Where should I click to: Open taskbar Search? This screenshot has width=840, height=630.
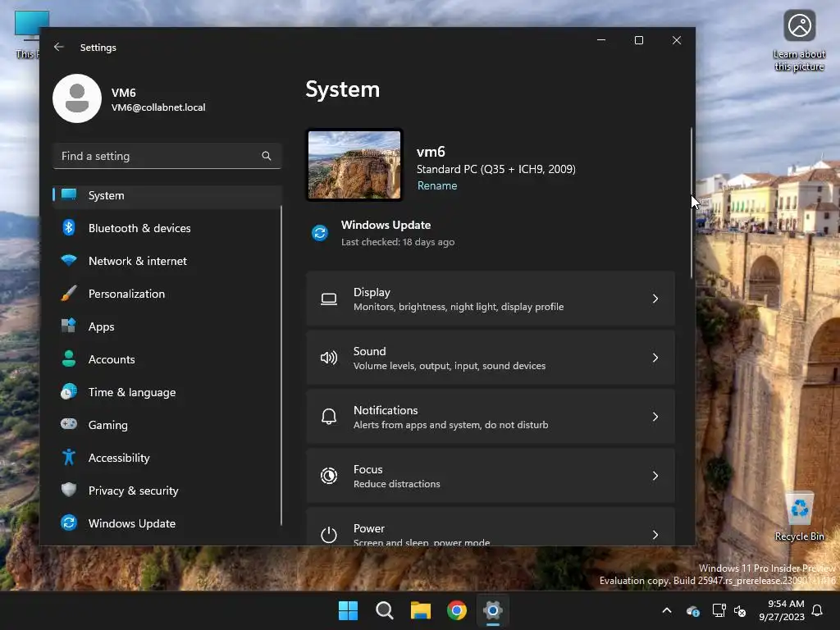[x=385, y=610]
